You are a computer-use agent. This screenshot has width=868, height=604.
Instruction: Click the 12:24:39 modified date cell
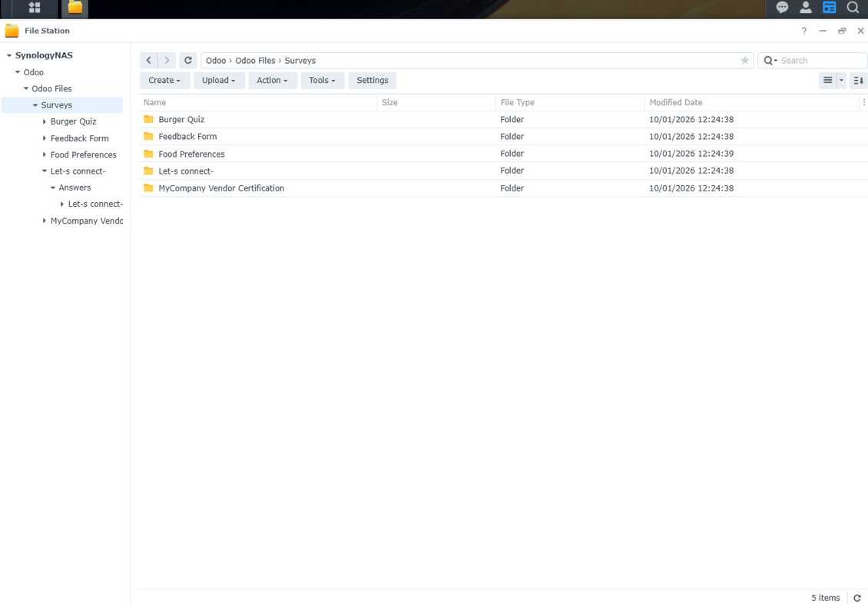point(691,154)
